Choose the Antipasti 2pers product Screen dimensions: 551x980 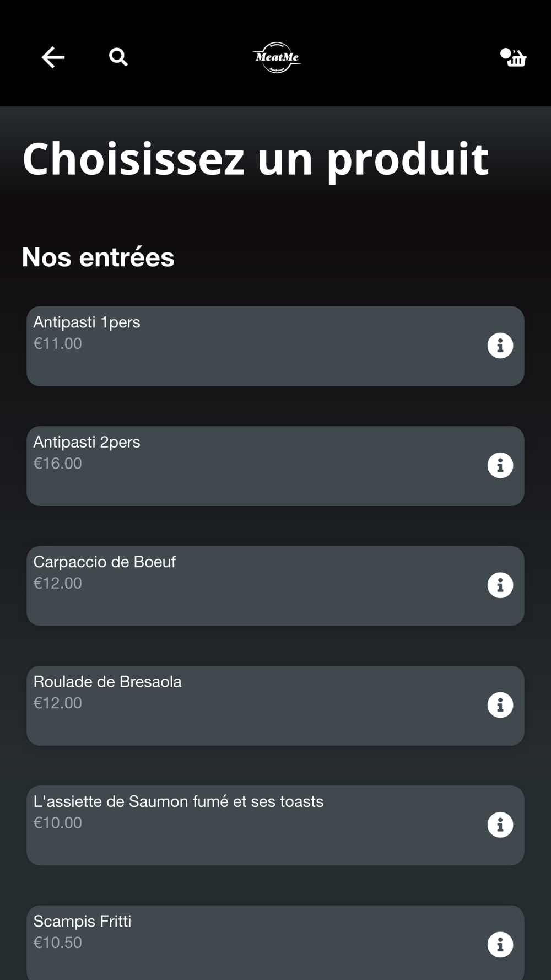tap(248, 466)
